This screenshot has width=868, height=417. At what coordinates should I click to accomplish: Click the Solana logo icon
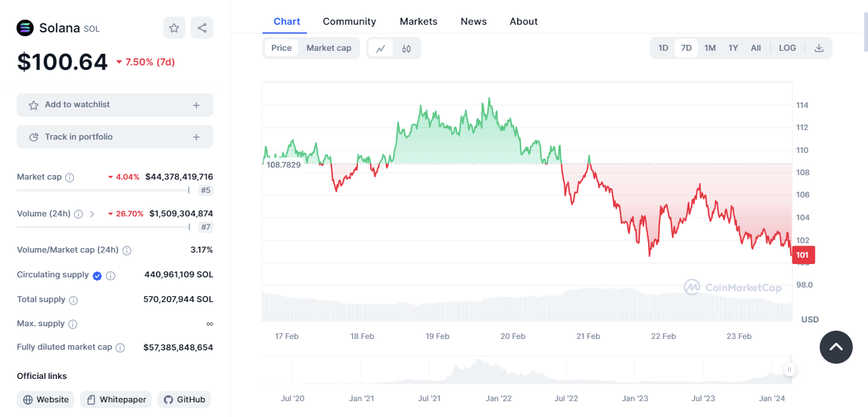pyautogui.click(x=25, y=28)
